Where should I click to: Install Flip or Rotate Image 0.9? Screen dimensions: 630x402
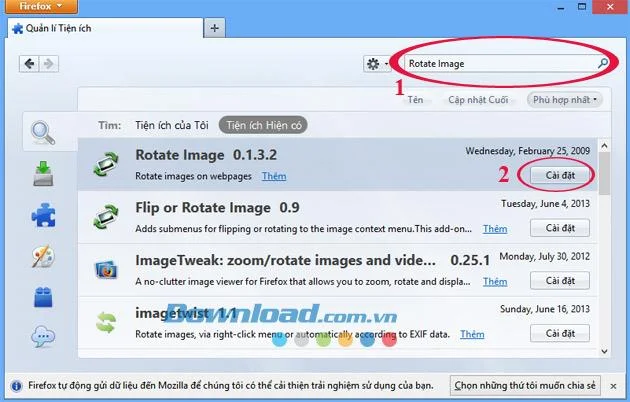(560, 228)
